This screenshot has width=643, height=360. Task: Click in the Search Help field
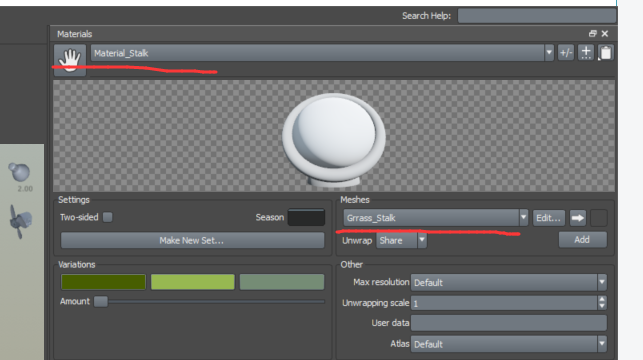[x=537, y=16]
